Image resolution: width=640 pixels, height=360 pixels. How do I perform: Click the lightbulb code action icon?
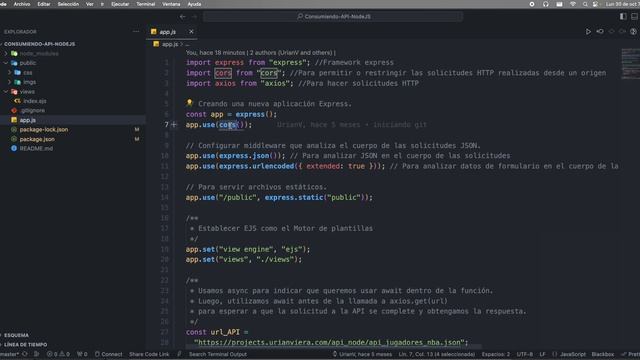pos(189,103)
